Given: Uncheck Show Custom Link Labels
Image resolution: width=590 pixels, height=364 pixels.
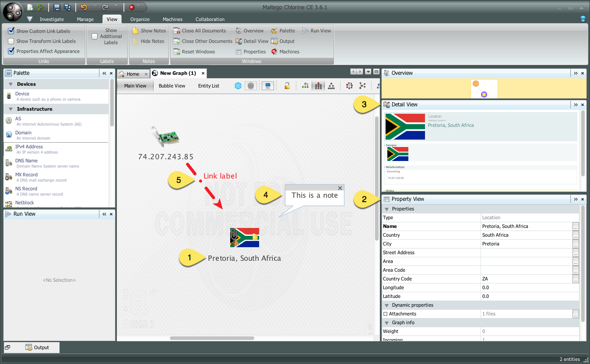Looking at the screenshot, I should coord(11,31).
